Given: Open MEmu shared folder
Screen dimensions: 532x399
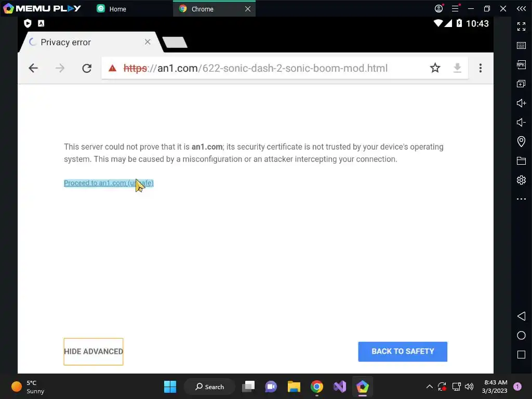Looking at the screenshot, I should [521, 161].
